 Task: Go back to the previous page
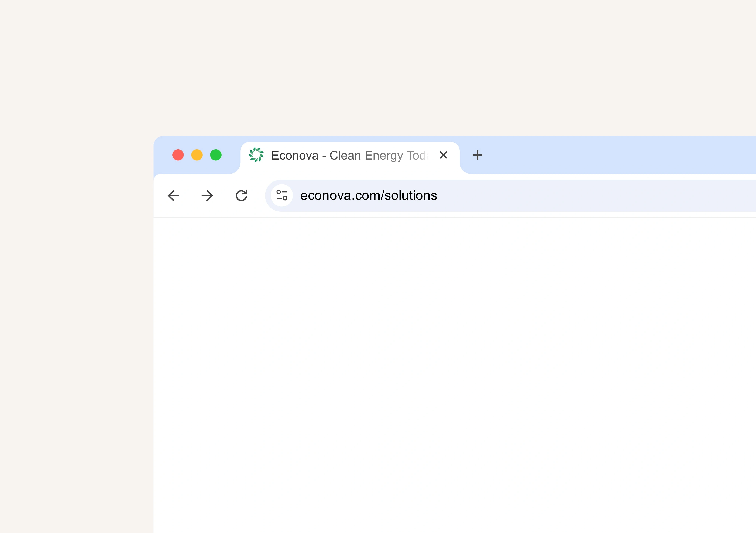pos(173,196)
